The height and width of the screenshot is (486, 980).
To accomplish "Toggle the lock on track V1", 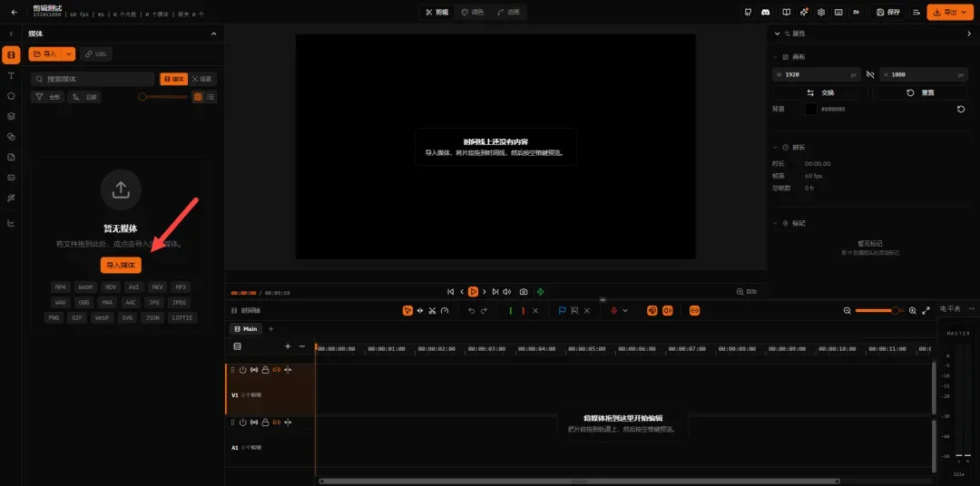I will pyautogui.click(x=265, y=370).
